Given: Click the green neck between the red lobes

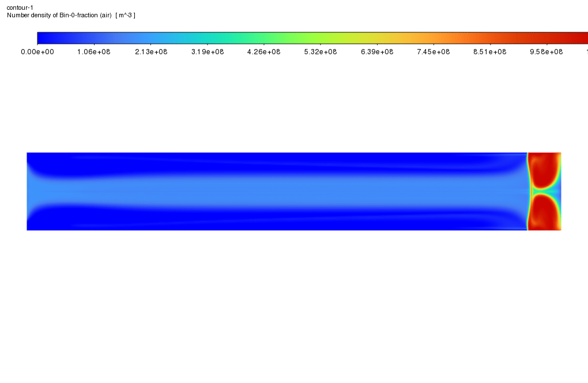Looking at the screenshot, I should (541, 190).
